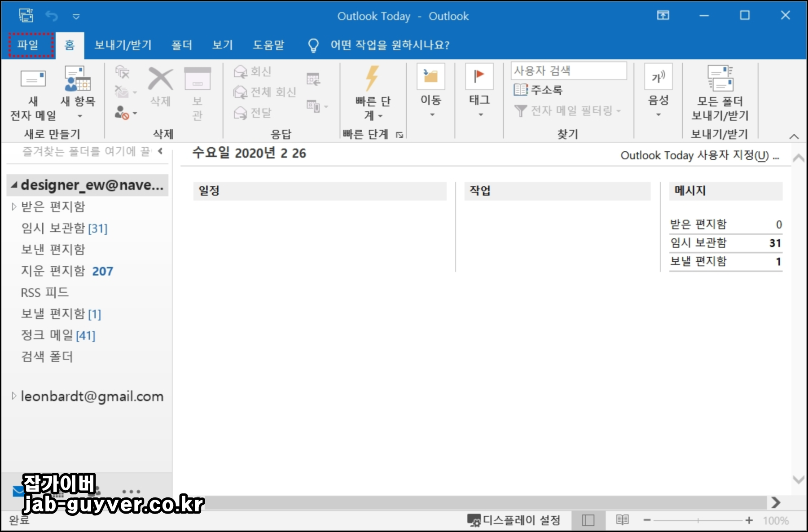
Task: Open the New Items (새 항목) icon
Action: (x=77, y=79)
